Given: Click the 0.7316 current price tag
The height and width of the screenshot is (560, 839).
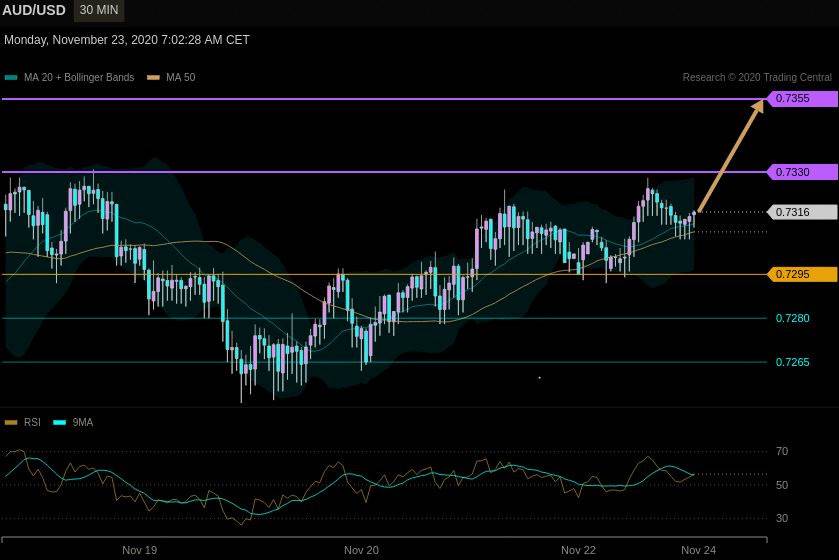Looking at the screenshot, I should pyautogui.click(x=802, y=212).
